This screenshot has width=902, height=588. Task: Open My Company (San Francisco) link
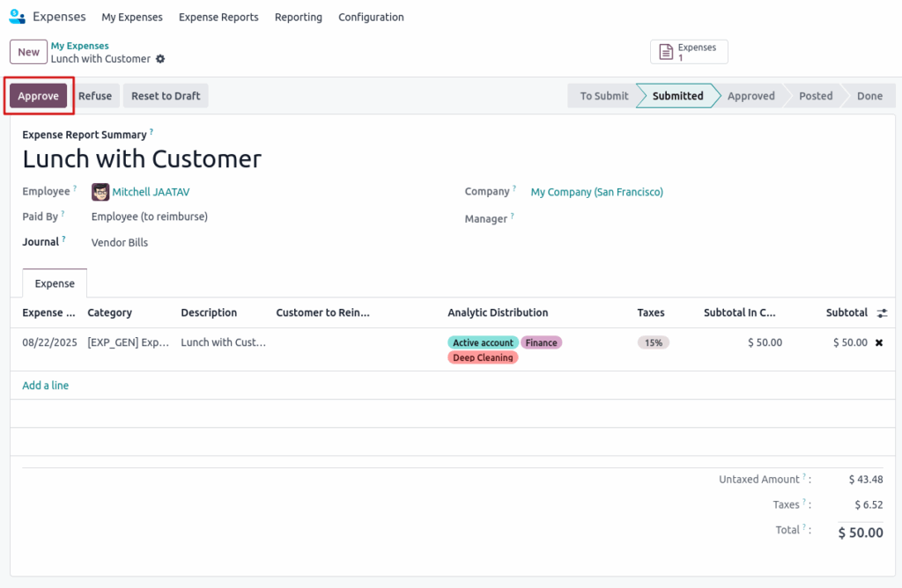pyautogui.click(x=596, y=192)
